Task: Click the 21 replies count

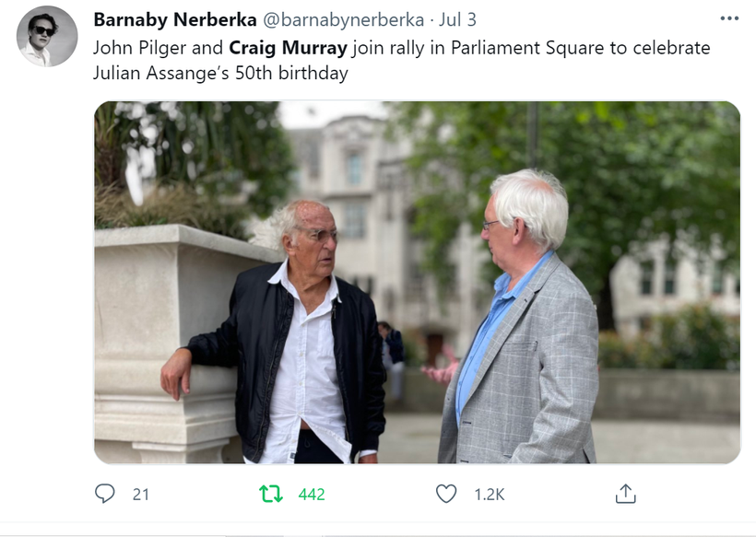Action: pyautogui.click(x=141, y=495)
